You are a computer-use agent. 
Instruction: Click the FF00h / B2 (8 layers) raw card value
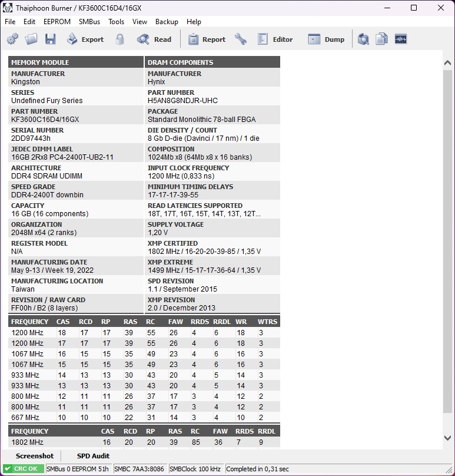coord(45,308)
